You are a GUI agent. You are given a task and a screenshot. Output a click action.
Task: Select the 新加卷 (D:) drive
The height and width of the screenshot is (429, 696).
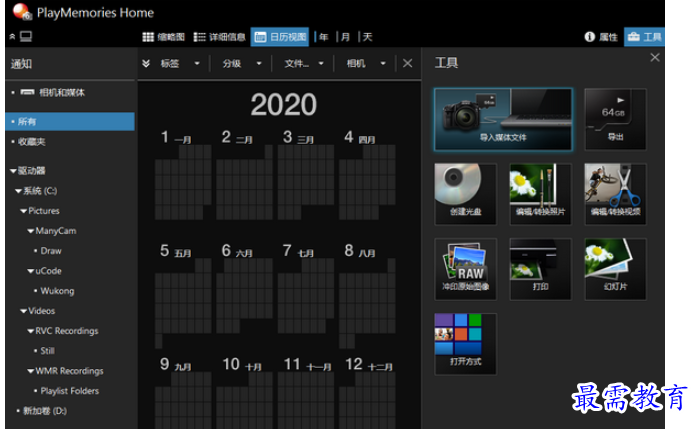[45, 411]
